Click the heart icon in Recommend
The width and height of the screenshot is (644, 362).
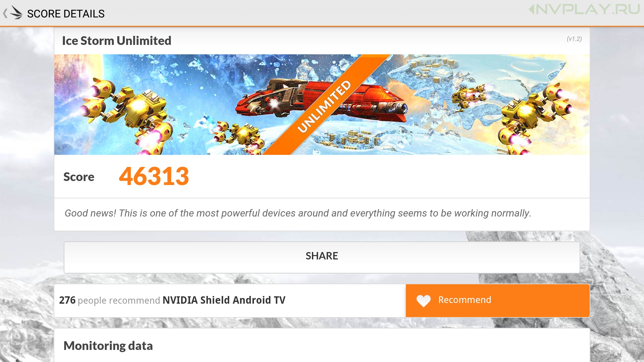[423, 301]
